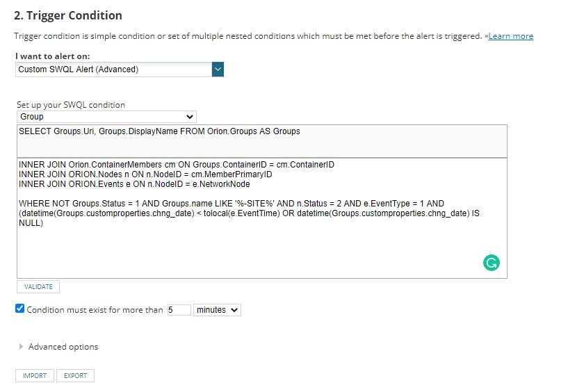584x392 pixels.
Task: Open the Learn more link
Action: point(510,36)
